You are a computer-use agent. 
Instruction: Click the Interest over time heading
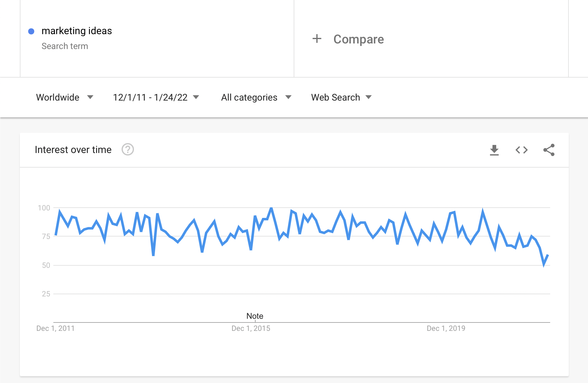[x=73, y=150]
